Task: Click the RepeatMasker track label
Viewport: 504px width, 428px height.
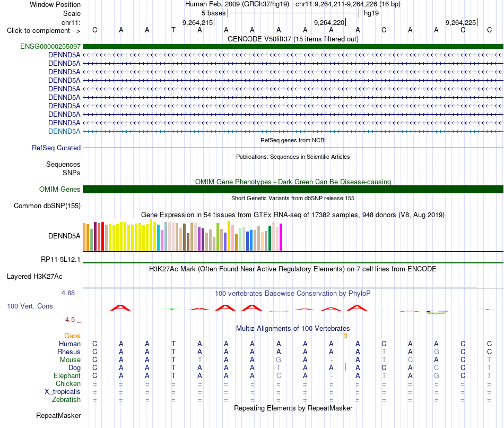Action: [58, 415]
